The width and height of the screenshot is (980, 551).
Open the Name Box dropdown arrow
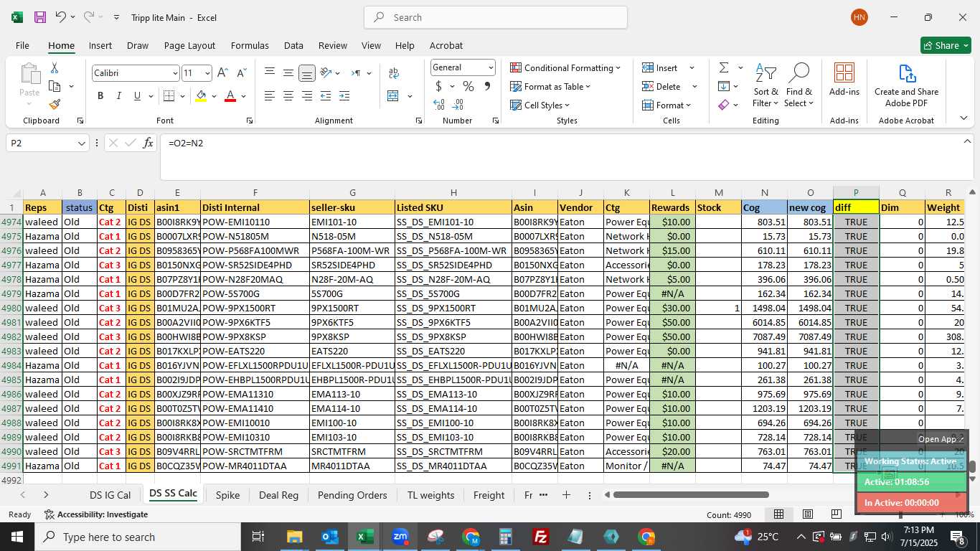(82, 143)
